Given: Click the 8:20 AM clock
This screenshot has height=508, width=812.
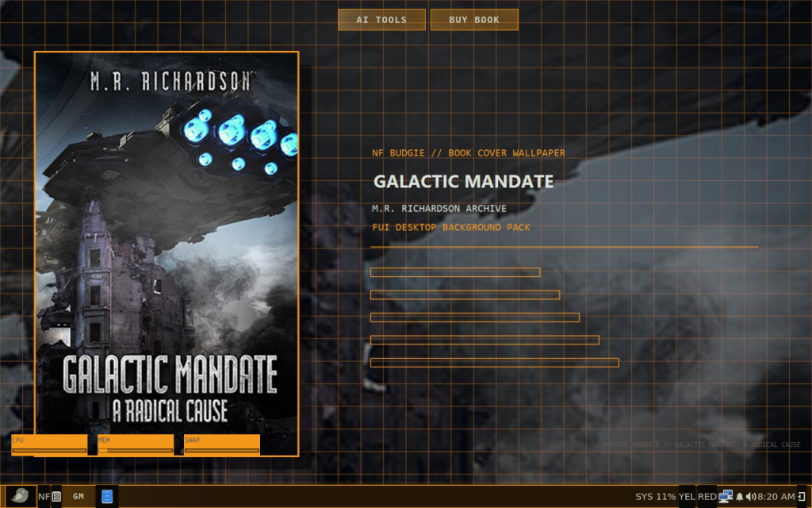Looking at the screenshot, I should point(776,497).
